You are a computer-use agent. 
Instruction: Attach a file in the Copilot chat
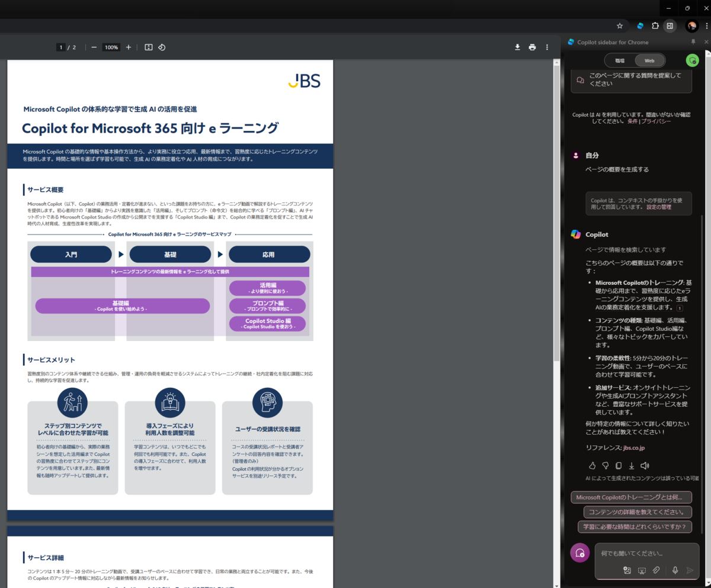(x=656, y=570)
